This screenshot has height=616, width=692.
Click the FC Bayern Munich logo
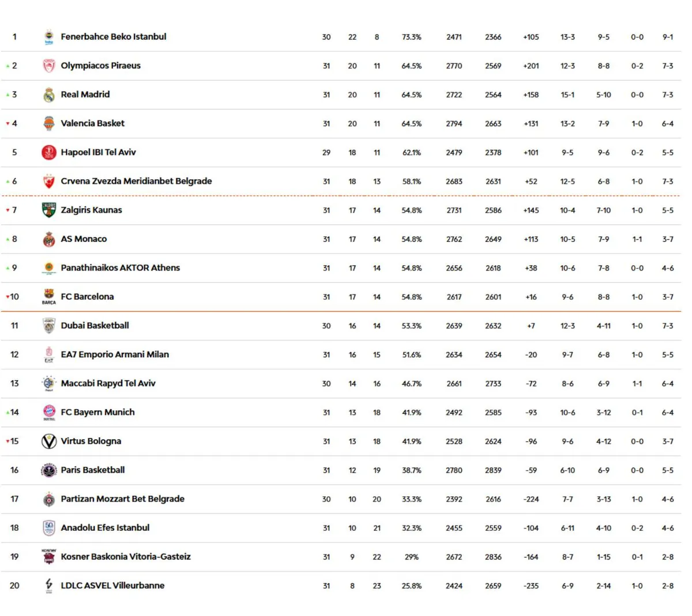click(49, 412)
